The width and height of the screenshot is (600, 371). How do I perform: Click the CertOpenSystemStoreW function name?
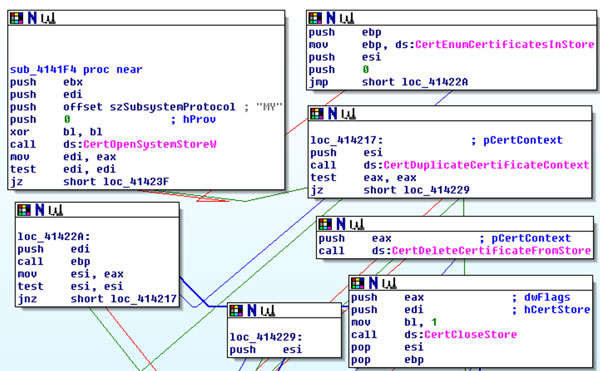(150, 144)
